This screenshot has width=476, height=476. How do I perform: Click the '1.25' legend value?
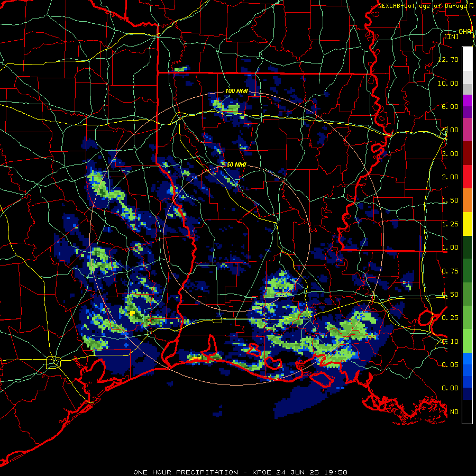coord(450,224)
